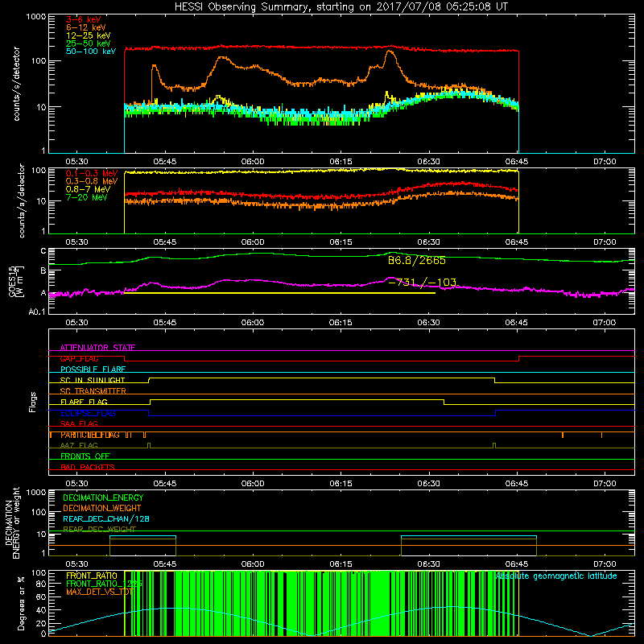Click the A0.1 tick label on the GOES panel

click(x=37, y=312)
